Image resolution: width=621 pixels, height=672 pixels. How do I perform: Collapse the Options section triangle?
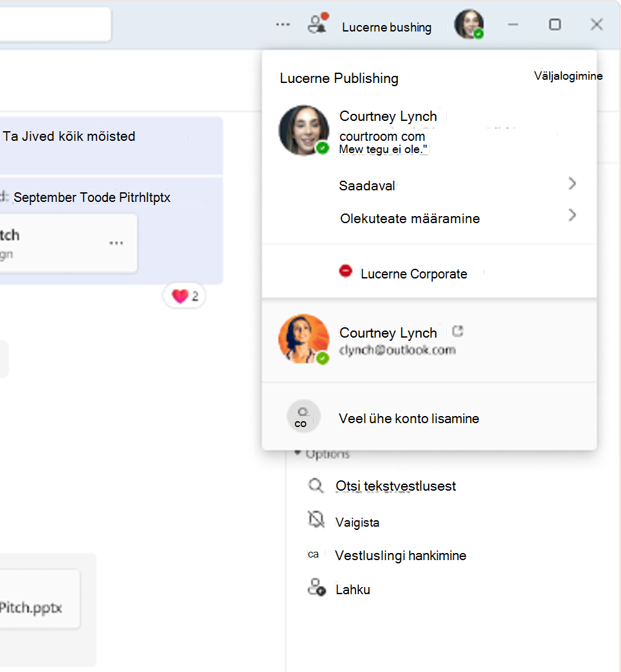point(297,453)
